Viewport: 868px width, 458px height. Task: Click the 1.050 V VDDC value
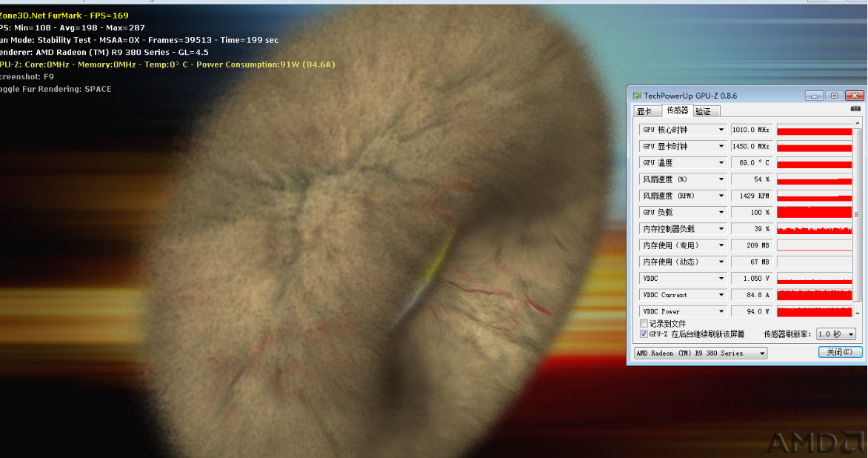751,279
